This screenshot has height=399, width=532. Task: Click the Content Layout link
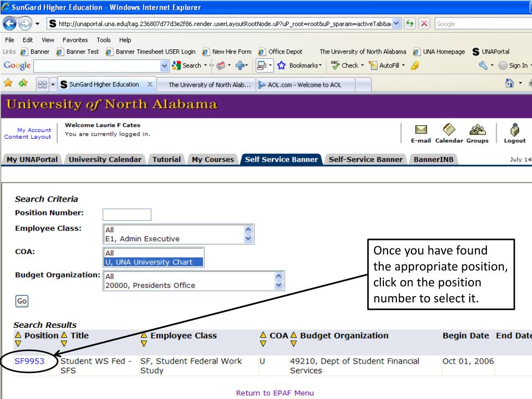pos(28,137)
